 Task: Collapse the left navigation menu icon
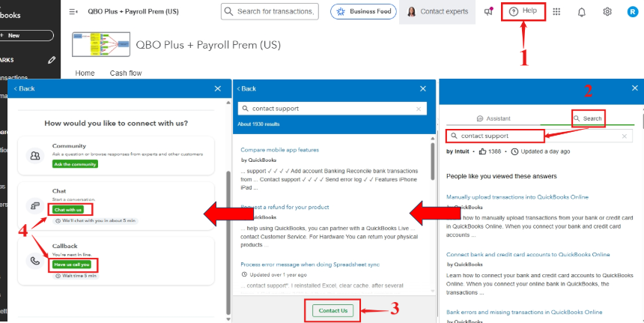73,12
